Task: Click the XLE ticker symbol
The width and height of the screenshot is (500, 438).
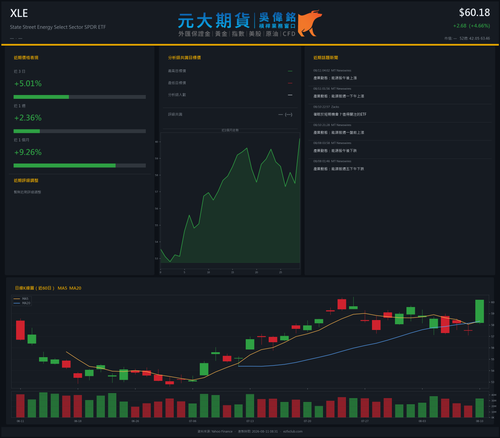Action: [x=19, y=13]
